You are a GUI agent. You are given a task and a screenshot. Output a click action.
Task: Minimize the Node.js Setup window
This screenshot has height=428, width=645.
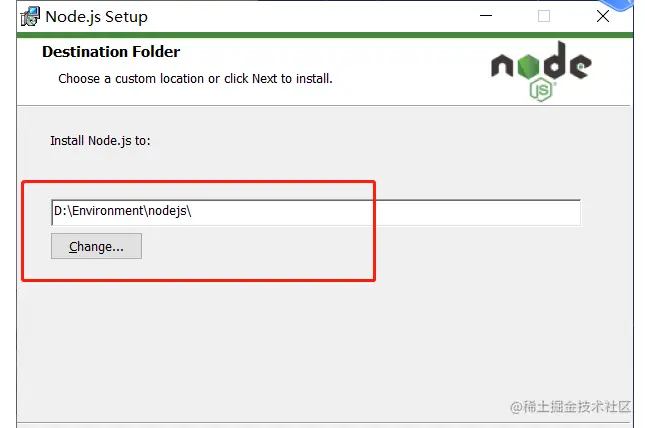click(486, 16)
